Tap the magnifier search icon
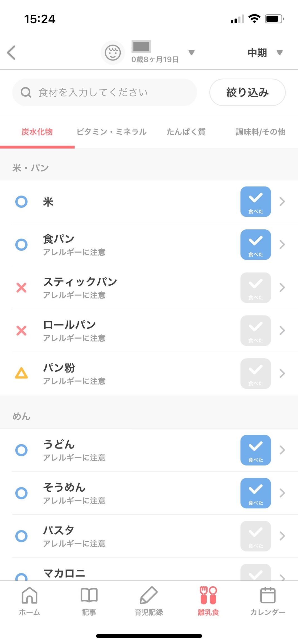This screenshot has width=298, height=644. [26, 92]
